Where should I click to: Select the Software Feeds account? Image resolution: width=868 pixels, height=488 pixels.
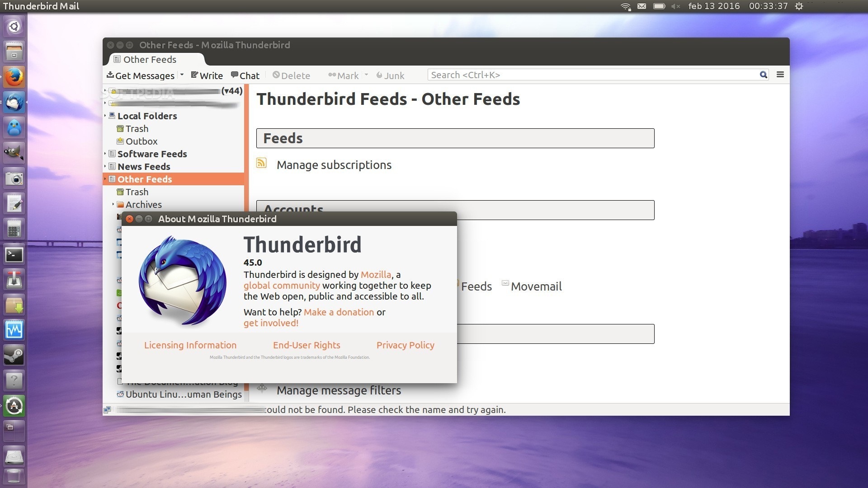tap(152, 154)
